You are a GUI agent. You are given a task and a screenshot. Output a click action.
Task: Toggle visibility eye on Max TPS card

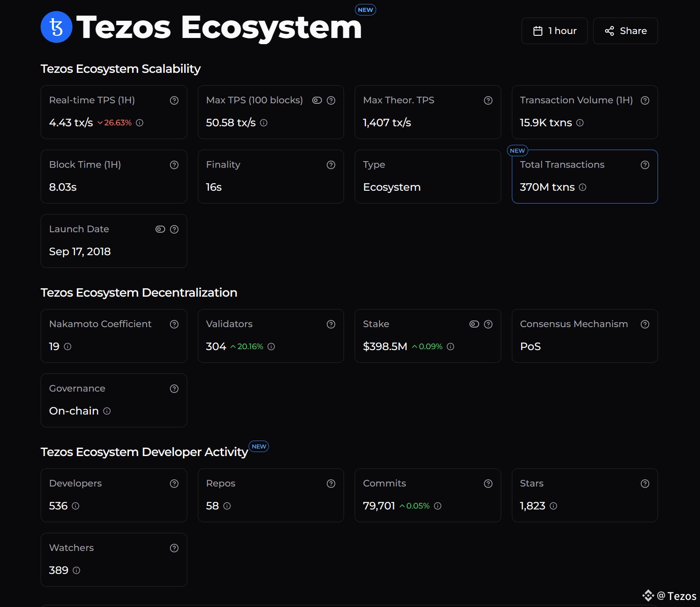coord(317,101)
